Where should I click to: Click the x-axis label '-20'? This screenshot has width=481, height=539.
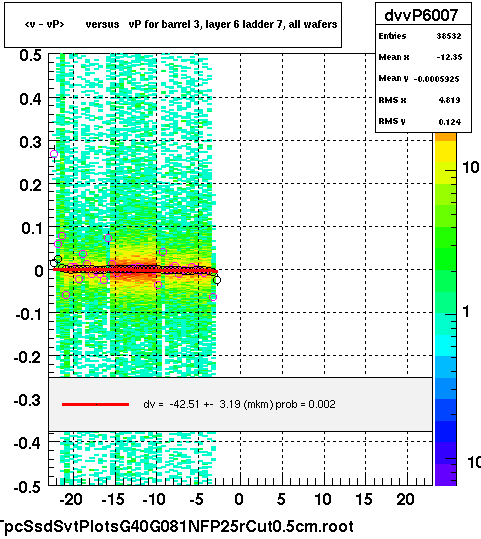[x=71, y=499]
